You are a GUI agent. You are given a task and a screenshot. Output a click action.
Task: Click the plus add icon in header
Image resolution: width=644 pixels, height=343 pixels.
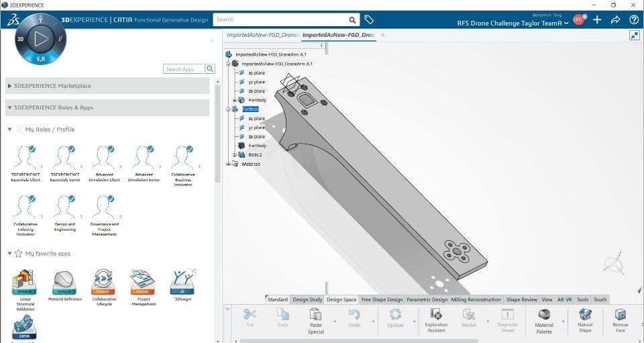coord(597,19)
